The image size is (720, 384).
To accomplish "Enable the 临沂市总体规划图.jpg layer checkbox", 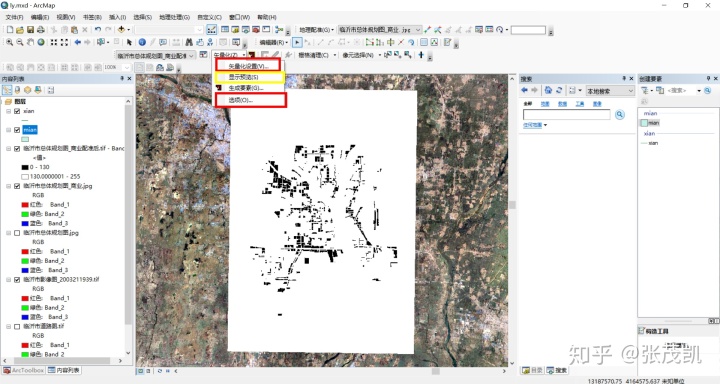I will coord(17,233).
